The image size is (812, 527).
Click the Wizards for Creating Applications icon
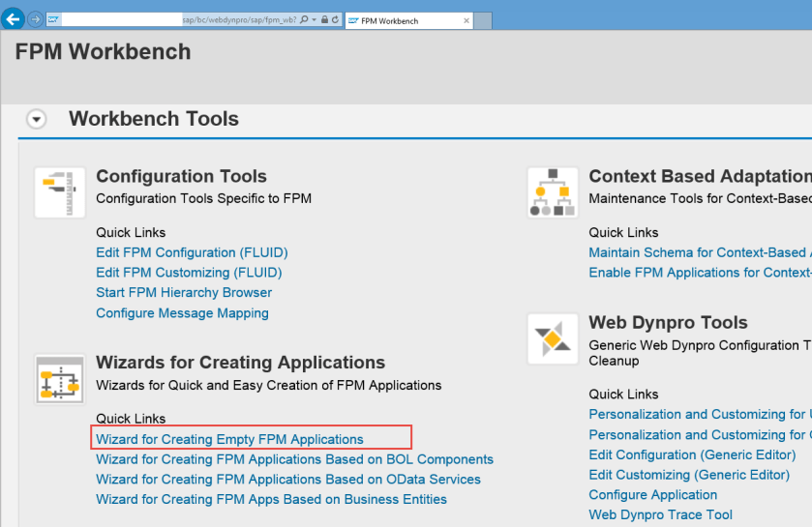click(x=59, y=378)
